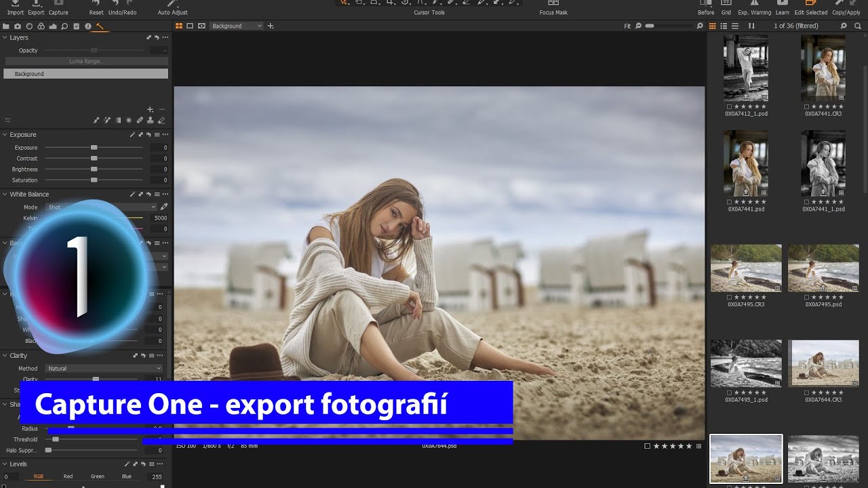Open the Metadata info tool tab
The height and width of the screenshot is (488, 868).
88,26
